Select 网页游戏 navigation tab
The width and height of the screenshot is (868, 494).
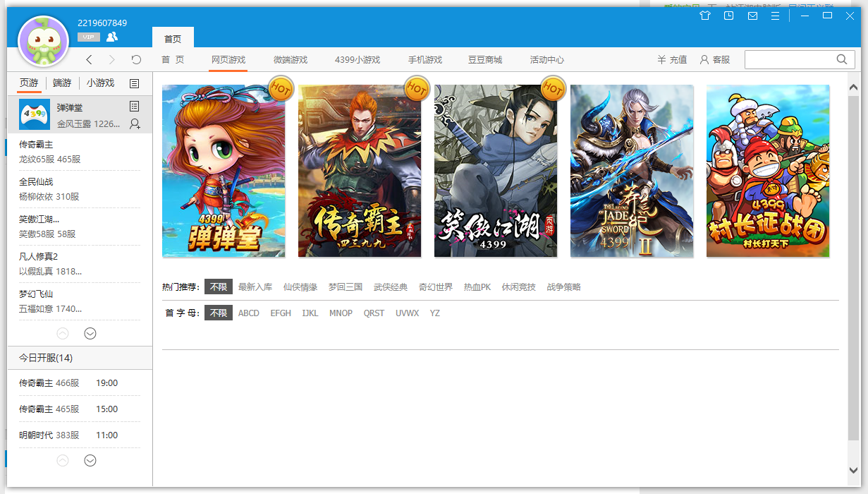point(228,60)
